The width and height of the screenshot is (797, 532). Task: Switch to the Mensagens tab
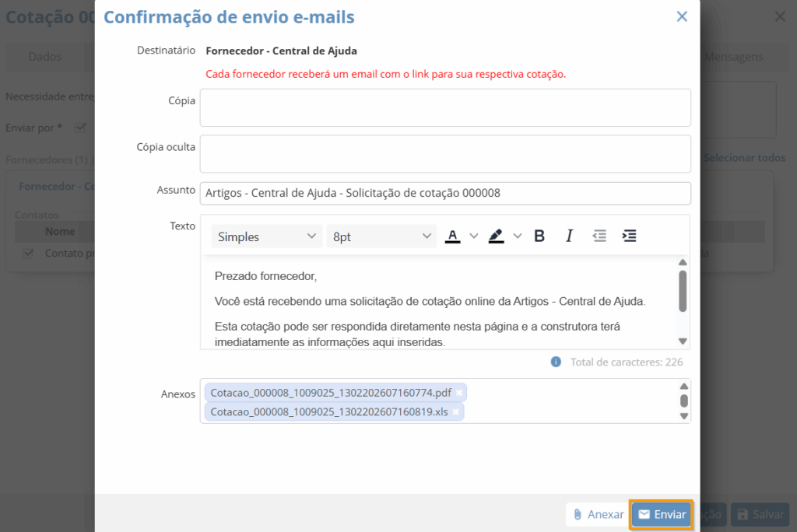[733, 57]
